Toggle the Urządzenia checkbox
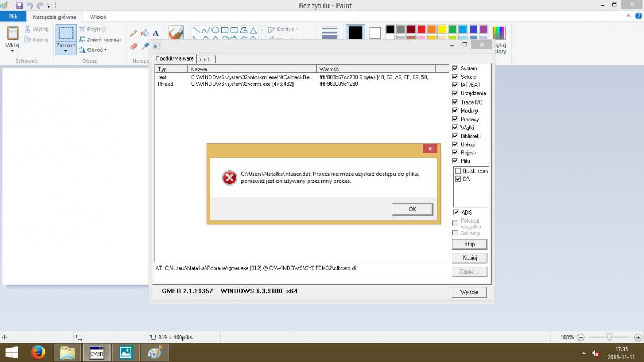The width and height of the screenshot is (644, 362). pyautogui.click(x=455, y=93)
